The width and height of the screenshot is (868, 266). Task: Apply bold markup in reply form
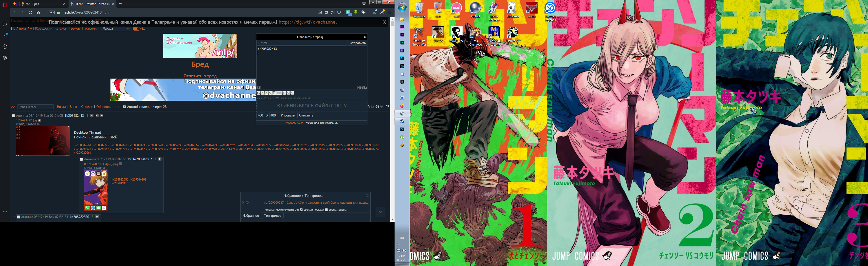[258, 93]
